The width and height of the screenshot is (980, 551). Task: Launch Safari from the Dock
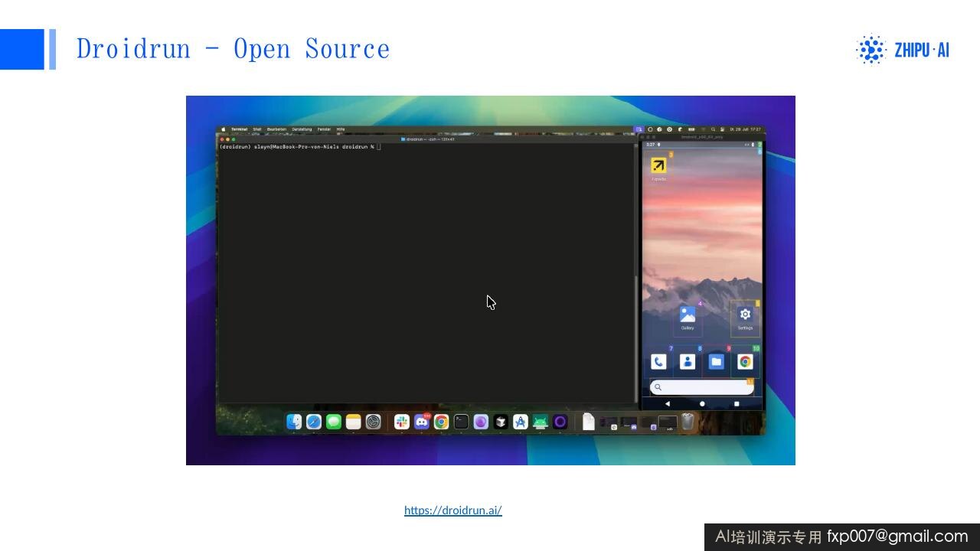(x=314, y=422)
